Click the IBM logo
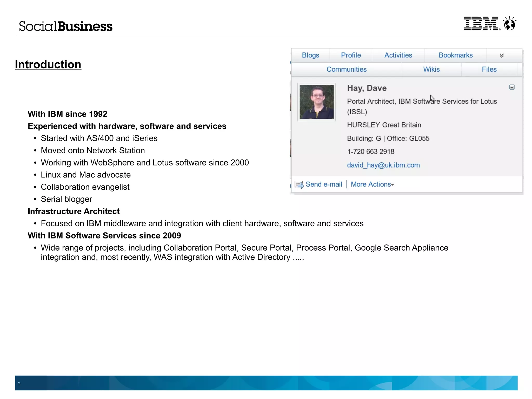The image size is (532, 399). coord(481,24)
